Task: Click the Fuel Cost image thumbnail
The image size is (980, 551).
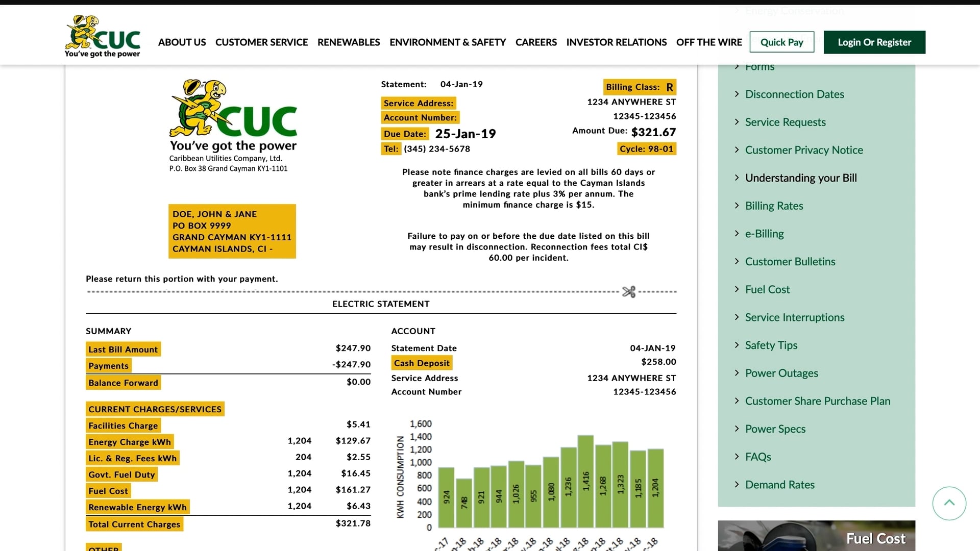Action: point(816,536)
